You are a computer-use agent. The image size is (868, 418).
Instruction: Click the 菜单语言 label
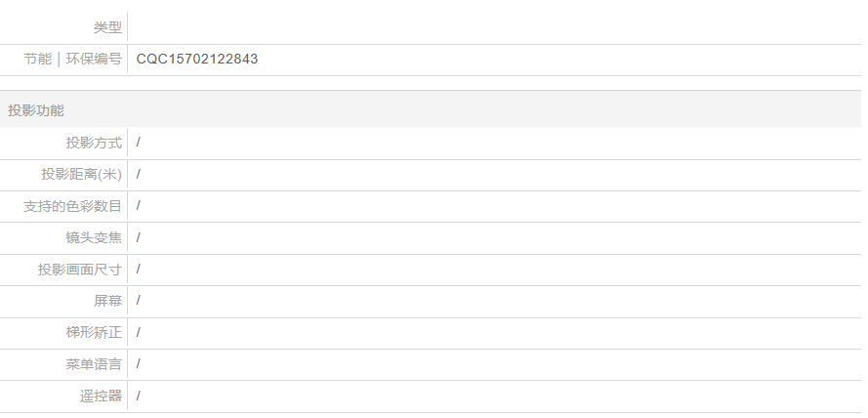pos(94,364)
